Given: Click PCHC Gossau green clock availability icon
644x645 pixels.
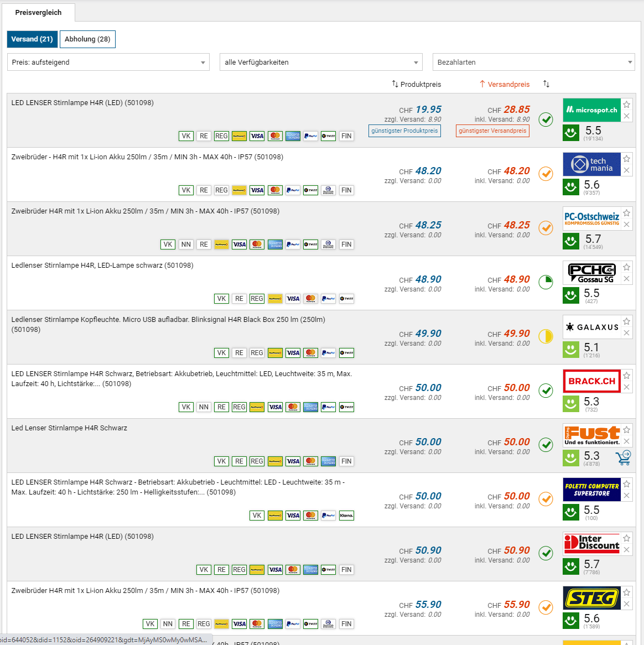Looking at the screenshot, I should pyautogui.click(x=546, y=282).
